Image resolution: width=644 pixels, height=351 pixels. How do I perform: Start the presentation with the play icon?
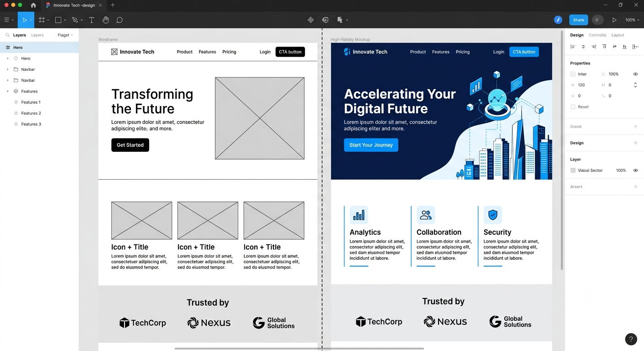[614, 20]
